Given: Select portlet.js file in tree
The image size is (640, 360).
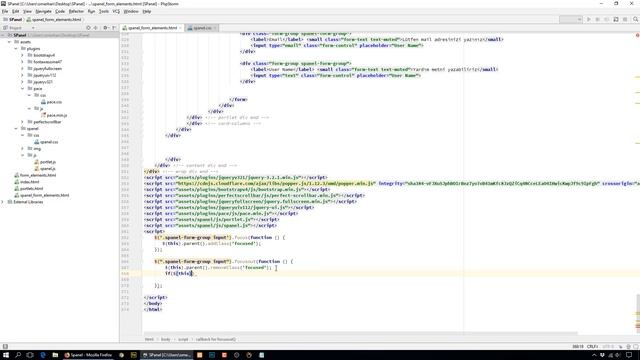Looking at the screenshot, I should tap(45, 162).
